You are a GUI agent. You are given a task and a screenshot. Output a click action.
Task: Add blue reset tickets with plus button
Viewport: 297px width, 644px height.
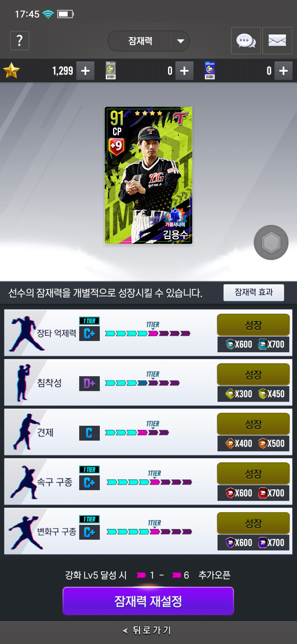point(283,71)
